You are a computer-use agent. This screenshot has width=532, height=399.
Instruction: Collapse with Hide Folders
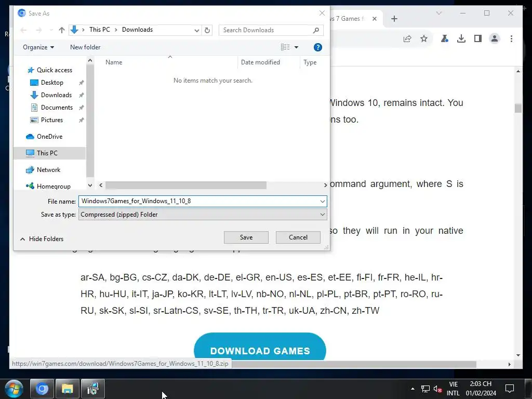(x=42, y=239)
